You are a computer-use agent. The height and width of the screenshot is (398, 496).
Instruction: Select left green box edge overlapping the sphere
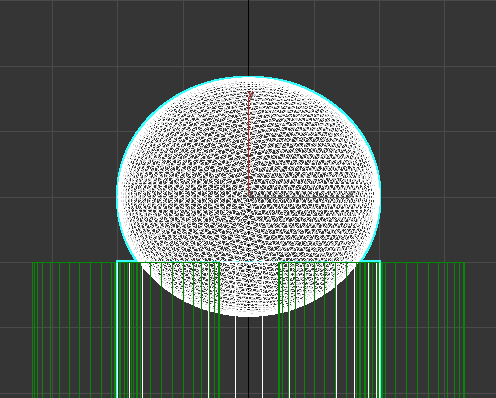pos(219,287)
